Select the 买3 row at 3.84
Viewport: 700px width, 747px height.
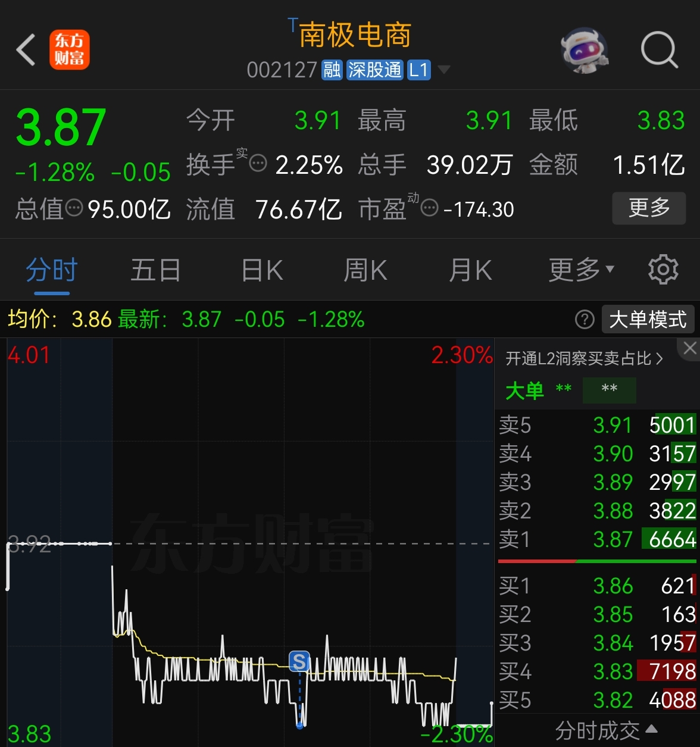597,643
